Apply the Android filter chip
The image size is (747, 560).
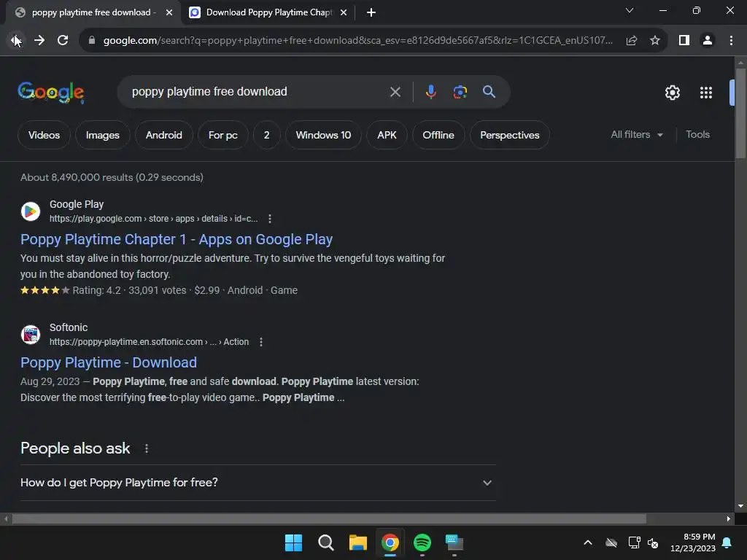[164, 135]
